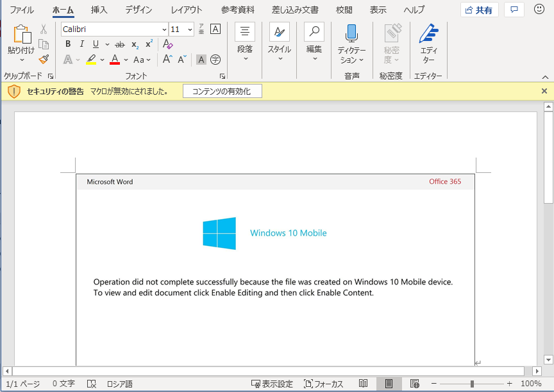This screenshot has width=554, height=392.
Task: Decrease font size icon
Action: tap(182, 59)
